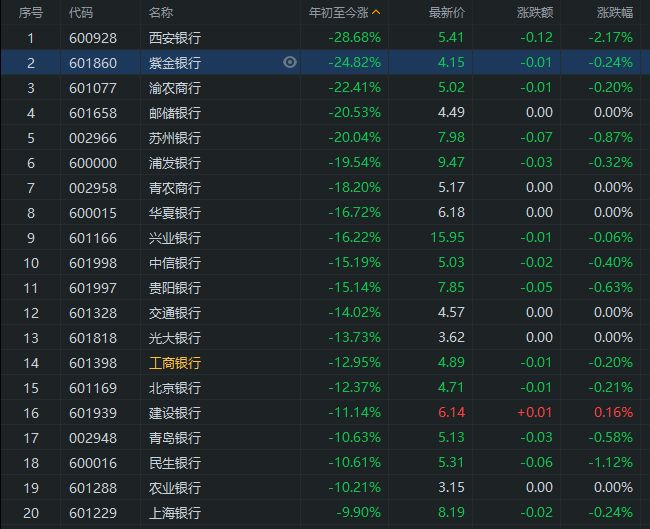650x529 pixels.
Task: Select stock name 西安银行
Action: 175,38
